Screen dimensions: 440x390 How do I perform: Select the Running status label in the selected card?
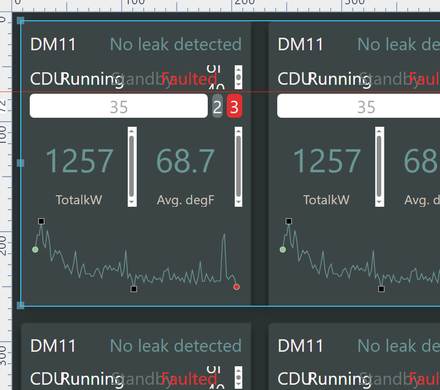pyautogui.click(x=92, y=80)
